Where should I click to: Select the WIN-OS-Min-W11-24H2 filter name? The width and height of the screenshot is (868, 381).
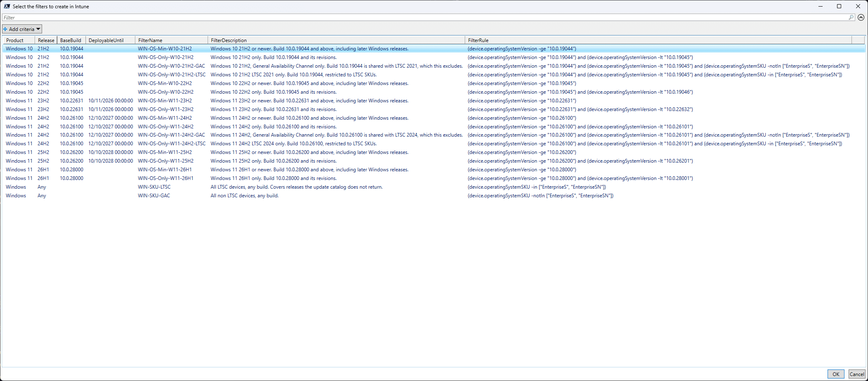(x=165, y=118)
